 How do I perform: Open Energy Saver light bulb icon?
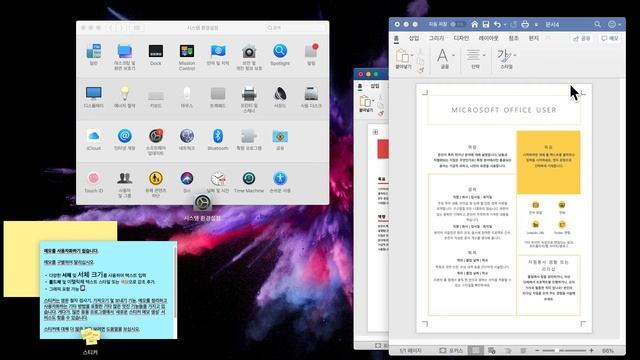click(124, 93)
